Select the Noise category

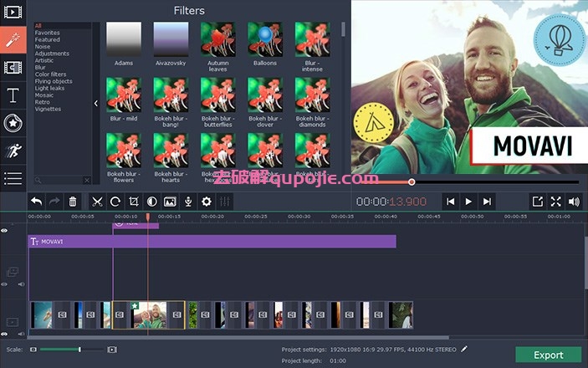pyautogui.click(x=43, y=47)
